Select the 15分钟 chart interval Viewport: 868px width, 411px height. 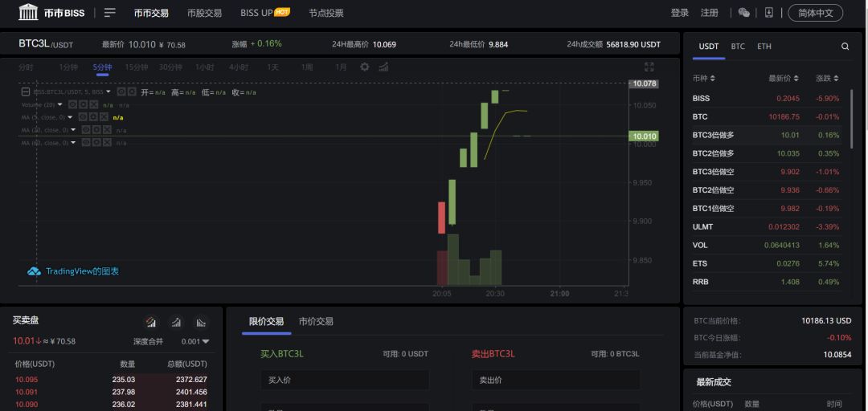(x=136, y=67)
